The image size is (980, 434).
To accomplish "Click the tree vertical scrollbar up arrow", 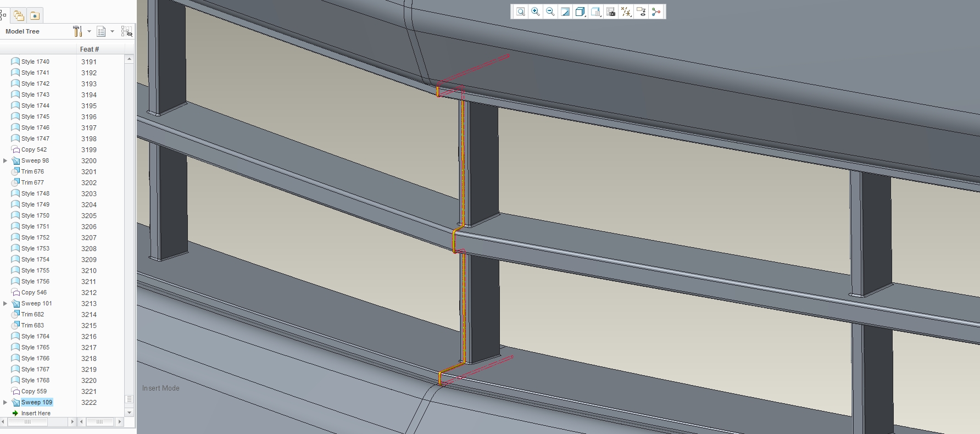I will click(x=129, y=59).
